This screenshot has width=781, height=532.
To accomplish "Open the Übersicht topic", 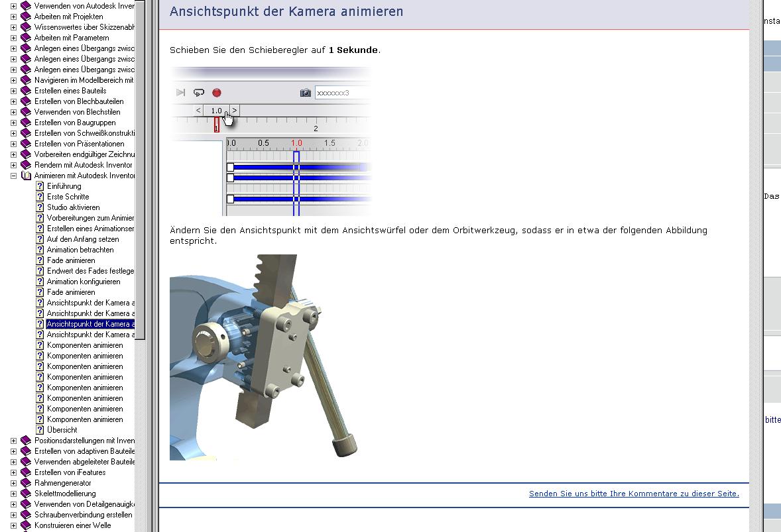I will tap(62, 430).
